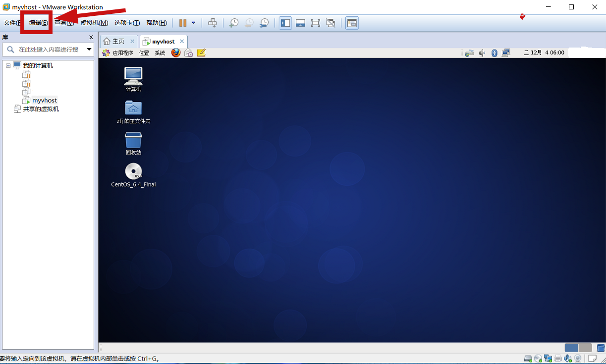
Task: Click the hard disk device status icon
Action: 528,359
